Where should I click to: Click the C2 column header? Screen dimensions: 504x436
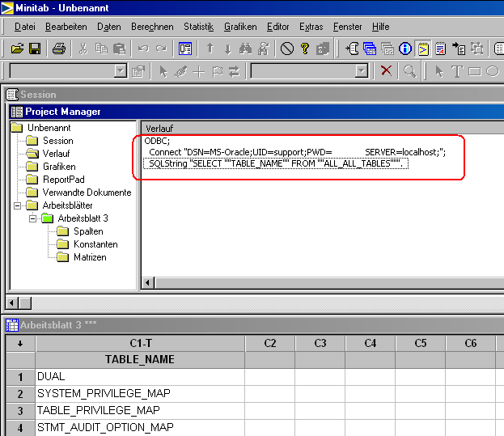270,344
